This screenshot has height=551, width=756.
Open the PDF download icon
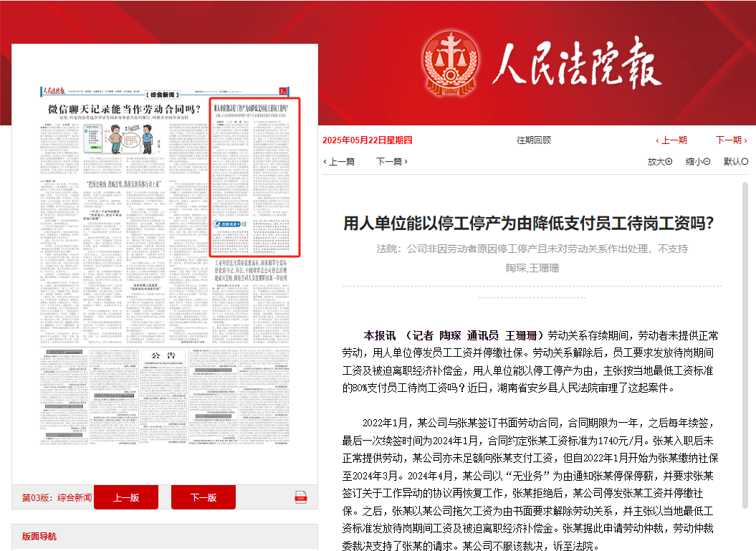coord(301,497)
